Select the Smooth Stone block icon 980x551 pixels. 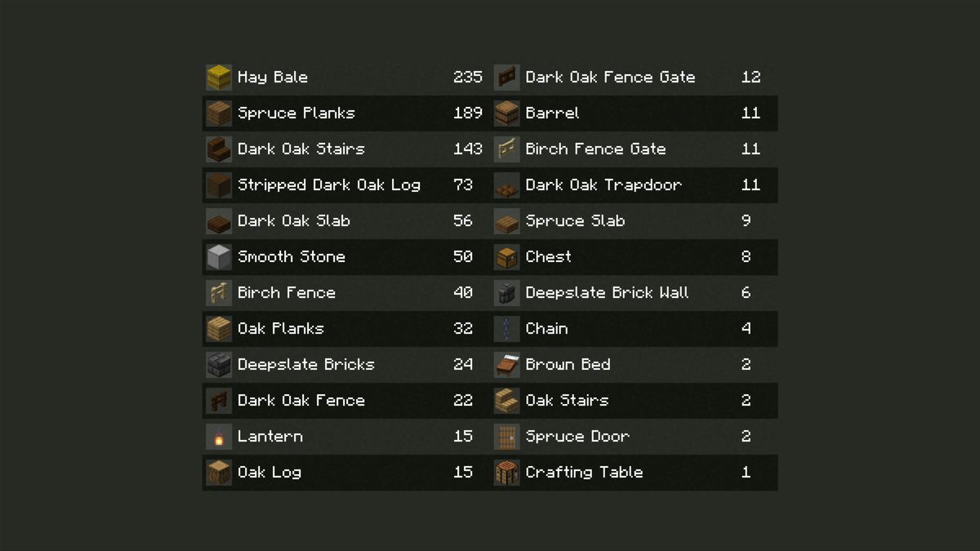(219, 257)
